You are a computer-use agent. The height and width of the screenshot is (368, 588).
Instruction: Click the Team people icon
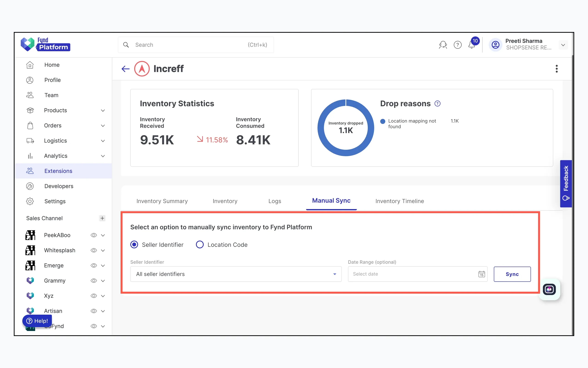(x=30, y=95)
